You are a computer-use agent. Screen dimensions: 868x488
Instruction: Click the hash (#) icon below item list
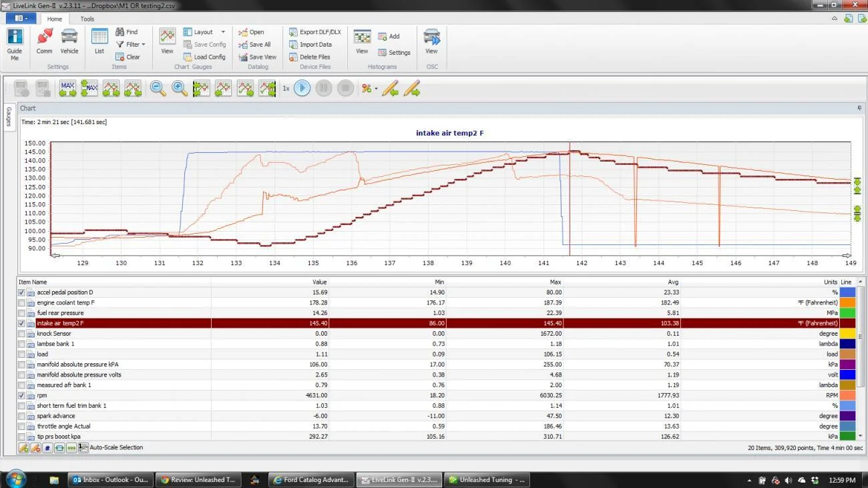47,448
